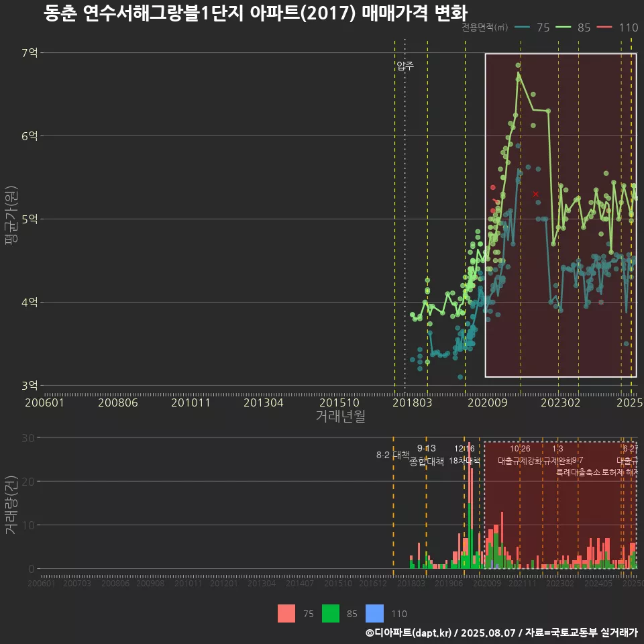Click '202405' on the volume chart x-axis
The image size is (644, 644).
tap(598, 583)
